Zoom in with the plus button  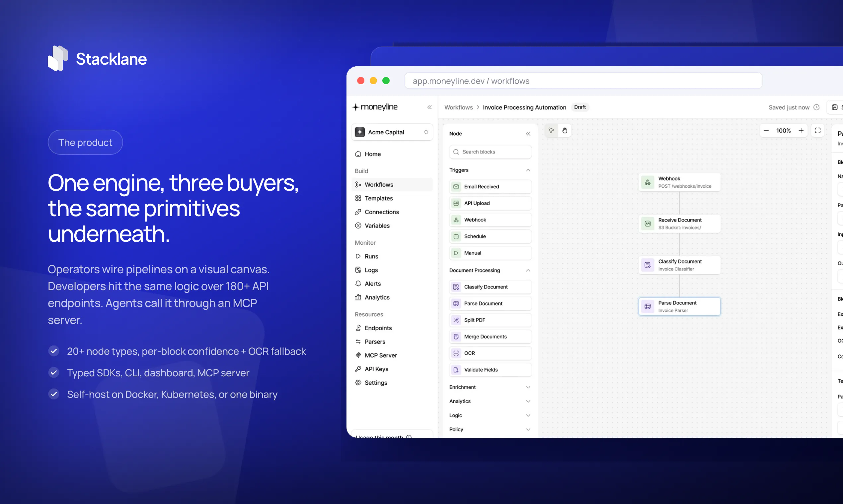(801, 130)
